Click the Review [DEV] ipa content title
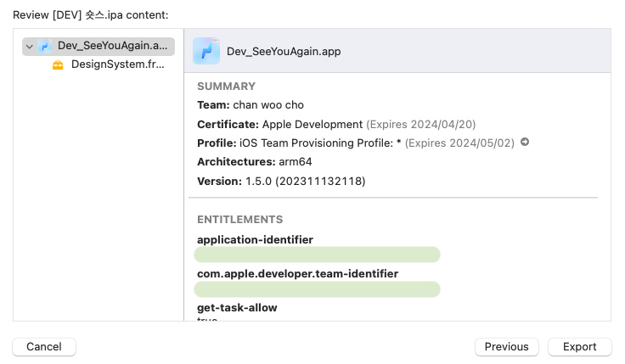The image size is (625, 364). tap(91, 14)
